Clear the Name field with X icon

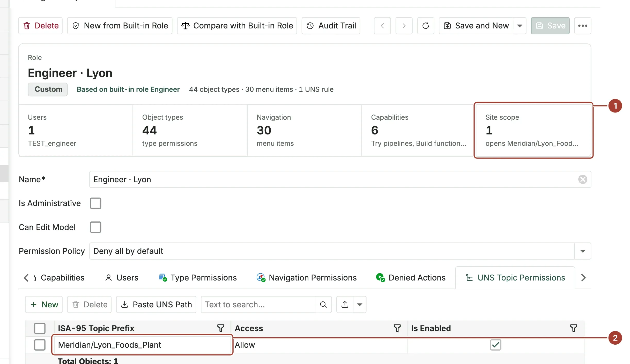(x=583, y=179)
